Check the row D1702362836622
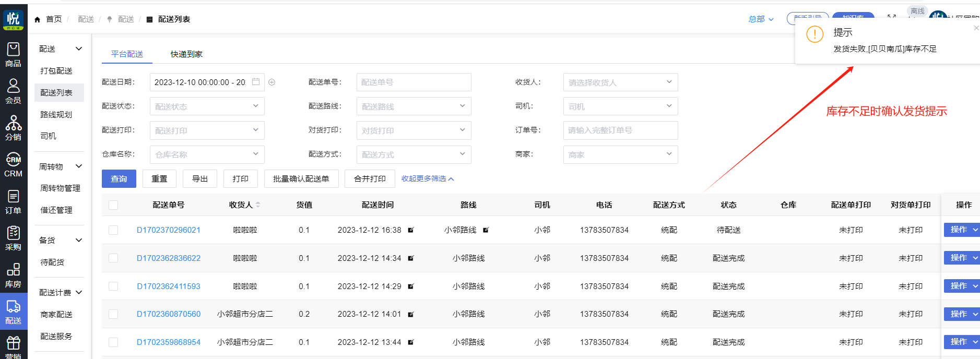Screen dimensions: 980x359 113,258
